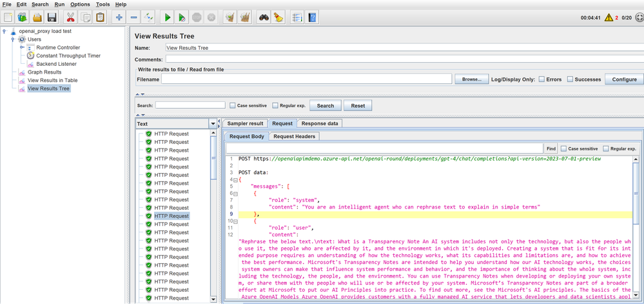Collapse the Users thread group node
This screenshot has height=304, width=644.
point(14,39)
